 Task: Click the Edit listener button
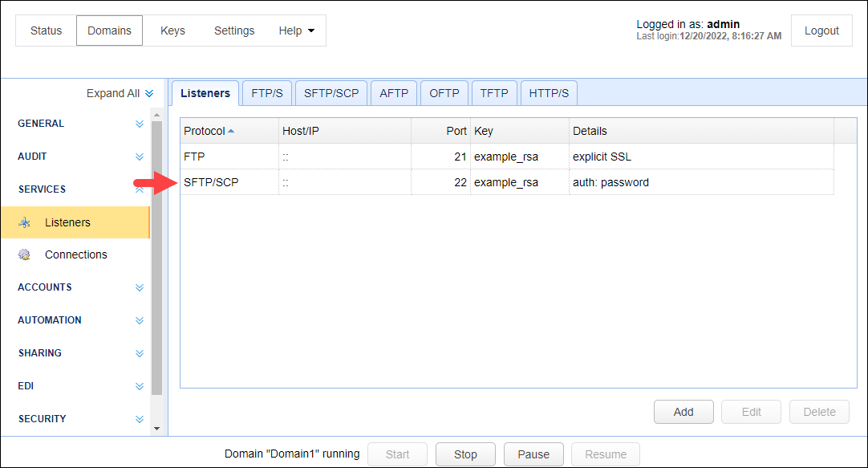751,412
